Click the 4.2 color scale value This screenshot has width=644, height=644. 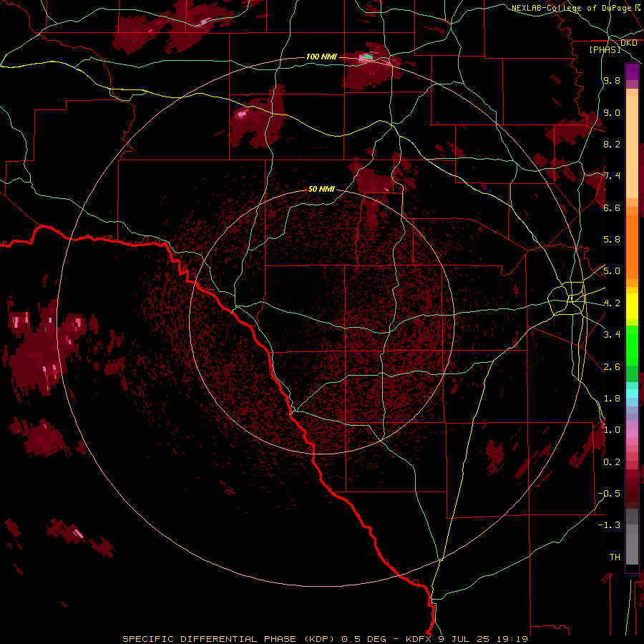coord(612,303)
